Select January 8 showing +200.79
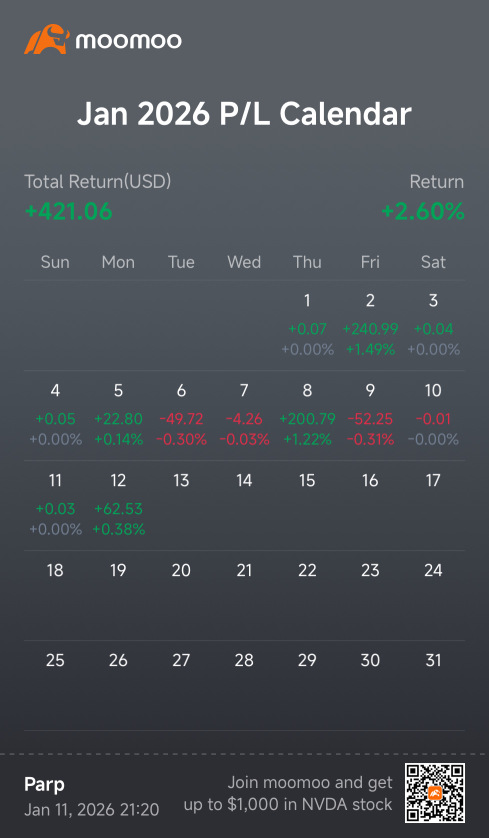The height and width of the screenshot is (838, 489). (307, 415)
